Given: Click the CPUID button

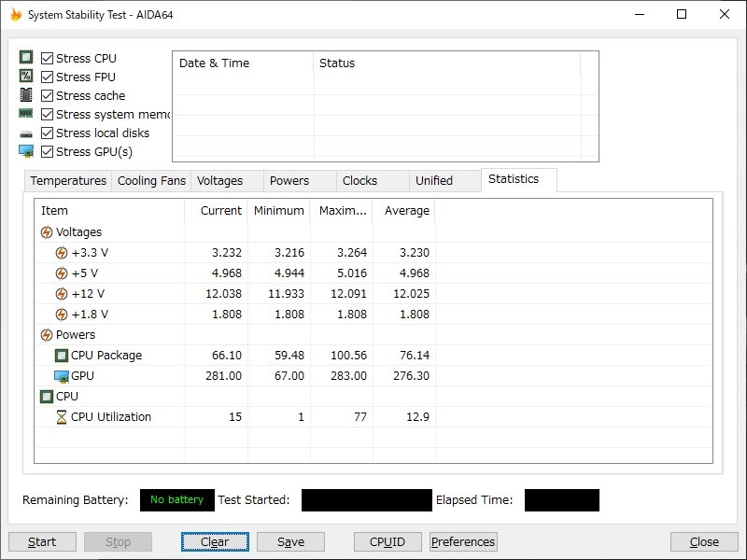Looking at the screenshot, I should (x=388, y=541).
